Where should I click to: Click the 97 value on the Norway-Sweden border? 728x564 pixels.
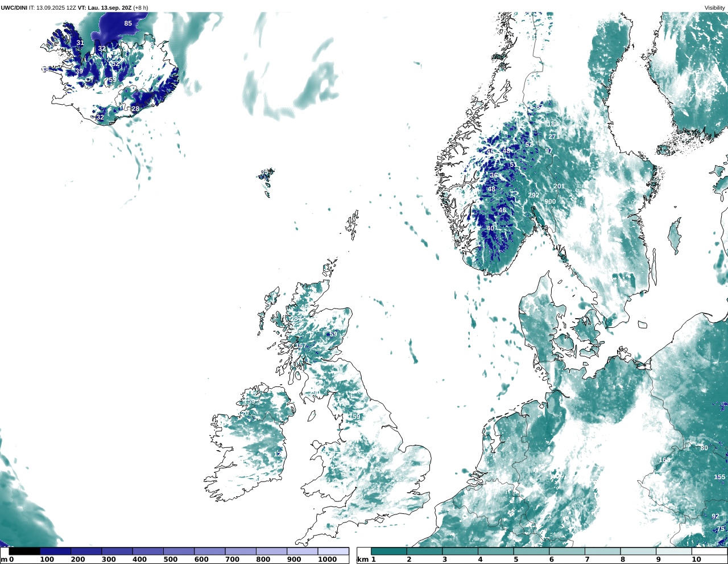(549, 151)
